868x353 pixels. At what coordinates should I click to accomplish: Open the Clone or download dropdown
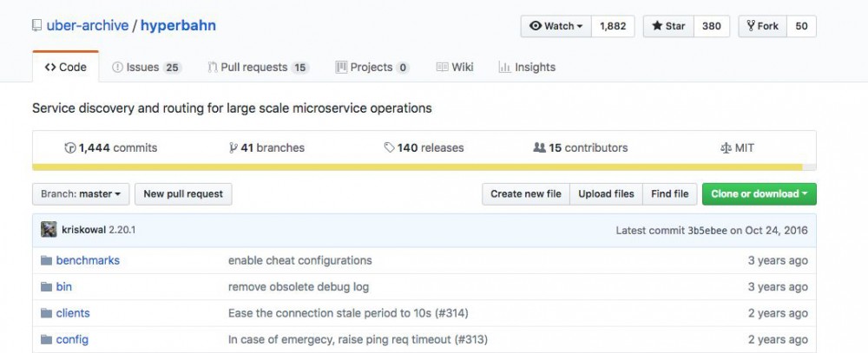(759, 194)
